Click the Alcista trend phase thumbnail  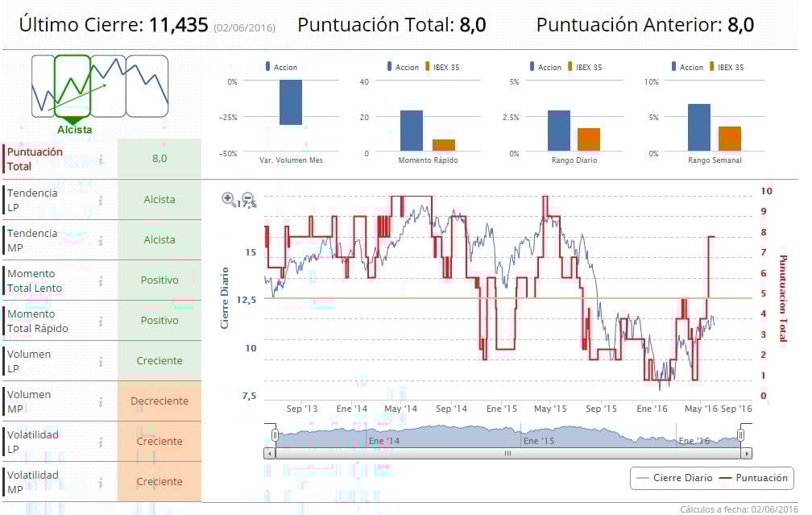click(72, 86)
